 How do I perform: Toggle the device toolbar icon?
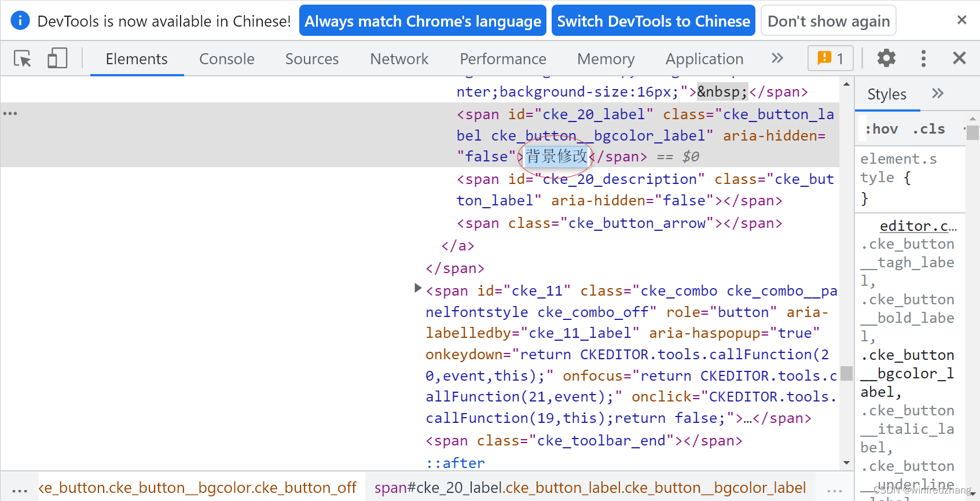coord(57,58)
